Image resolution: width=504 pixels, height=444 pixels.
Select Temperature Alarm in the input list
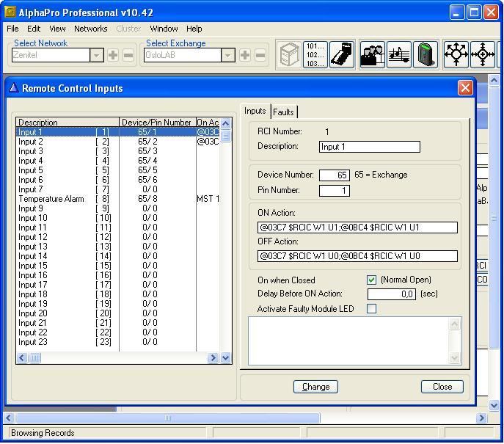click(51, 199)
